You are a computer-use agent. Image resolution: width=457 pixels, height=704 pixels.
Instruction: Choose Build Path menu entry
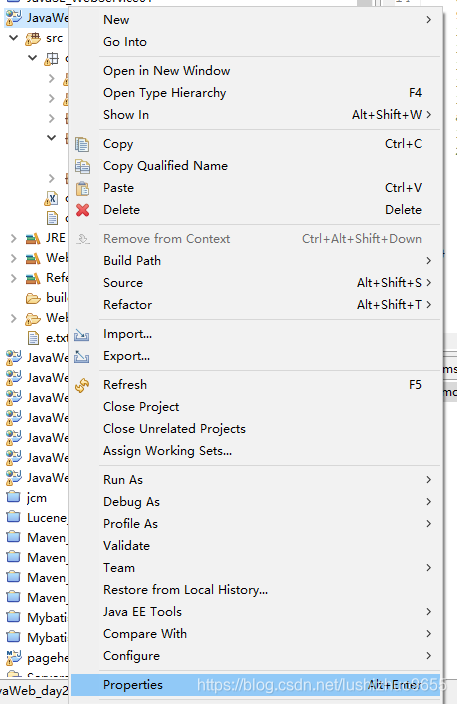[x=256, y=260]
